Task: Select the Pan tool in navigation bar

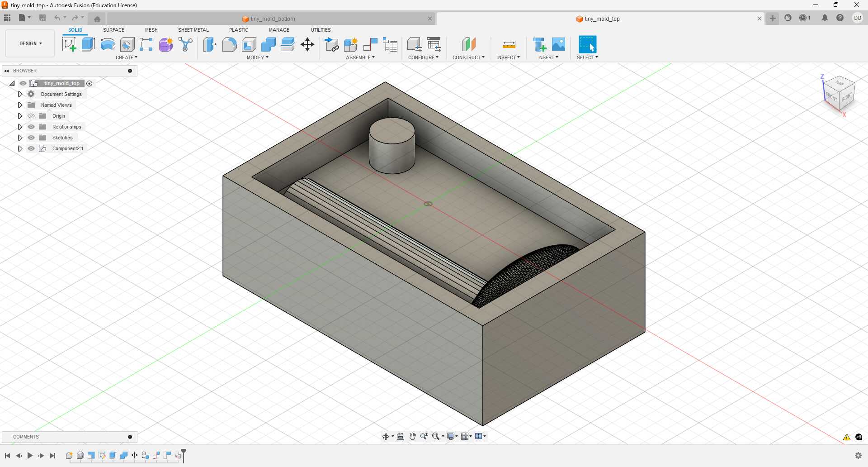Action: [412, 436]
